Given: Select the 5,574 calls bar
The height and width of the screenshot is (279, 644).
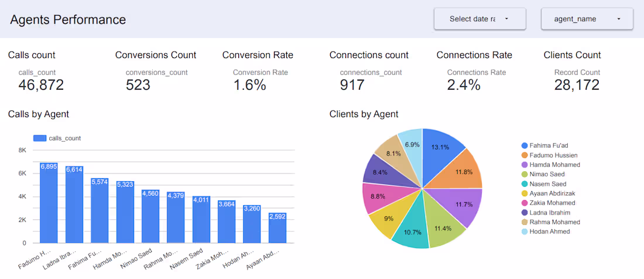Looking at the screenshot, I should pos(100,211).
